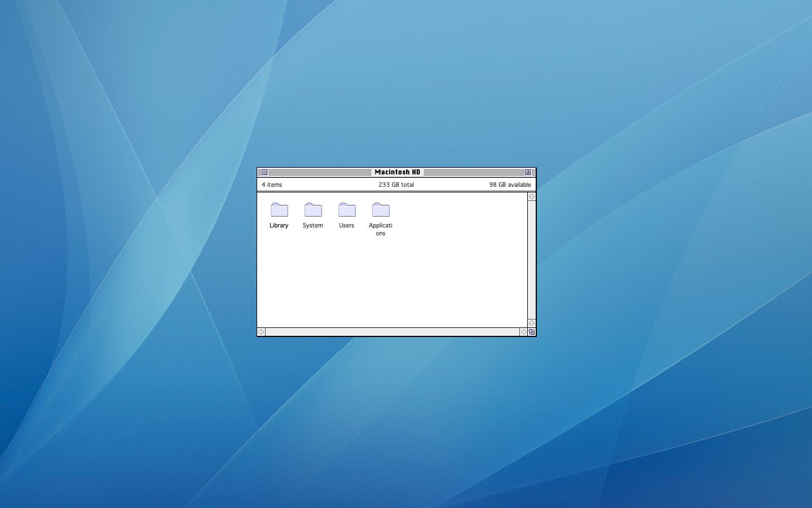Screen dimensions: 812x508
Task: Click the resize grip icon in window corner
Action: 532,332
